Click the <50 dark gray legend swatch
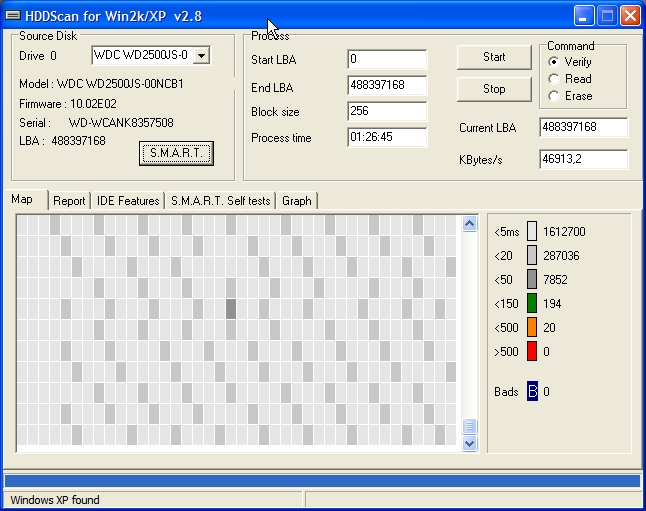646x511 pixels. pos(532,279)
